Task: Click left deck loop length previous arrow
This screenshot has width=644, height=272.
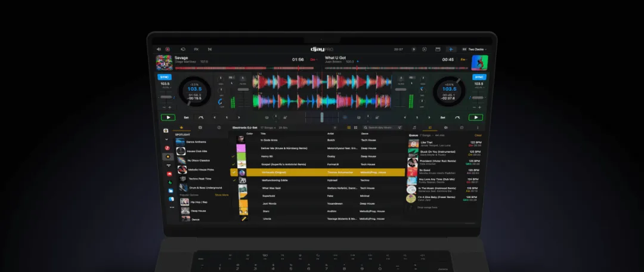Action: (215, 118)
